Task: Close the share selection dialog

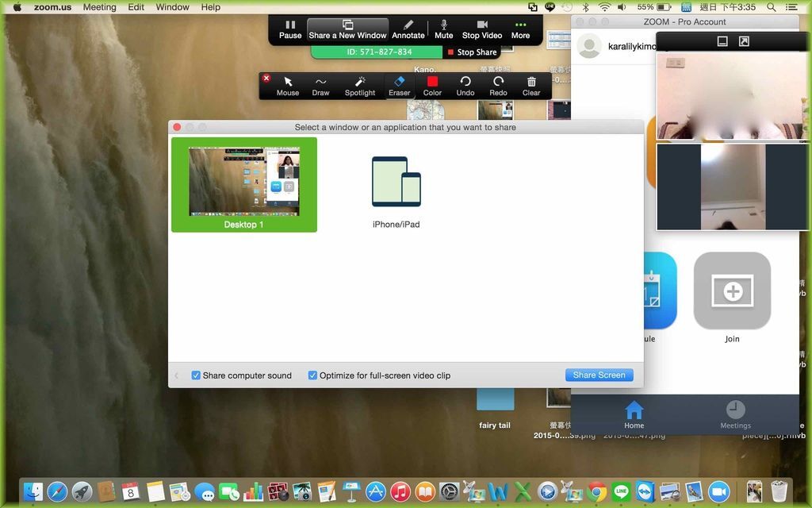Action: pos(177,127)
